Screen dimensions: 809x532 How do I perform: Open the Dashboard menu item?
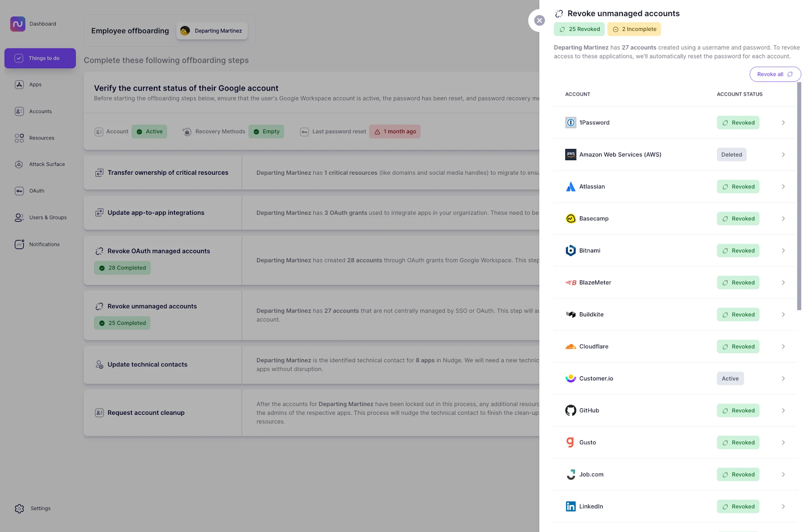point(42,24)
